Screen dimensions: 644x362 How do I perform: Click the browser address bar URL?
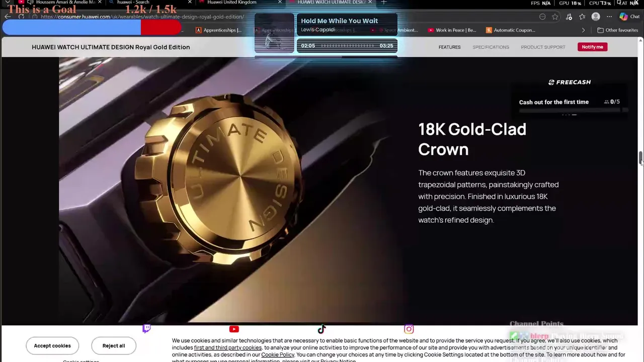[x=142, y=17]
